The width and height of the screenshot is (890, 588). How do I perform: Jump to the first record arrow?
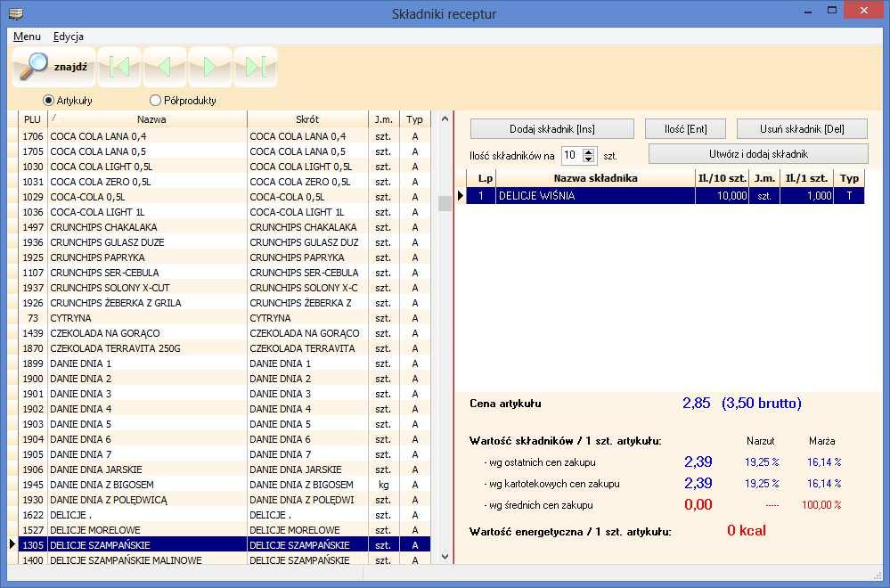pyautogui.click(x=119, y=67)
